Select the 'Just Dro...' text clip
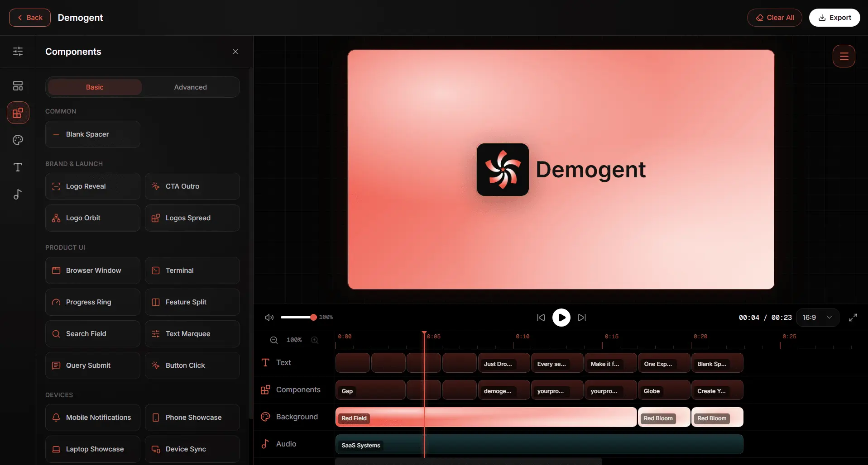The height and width of the screenshot is (465, 868). tap(504, 363)
